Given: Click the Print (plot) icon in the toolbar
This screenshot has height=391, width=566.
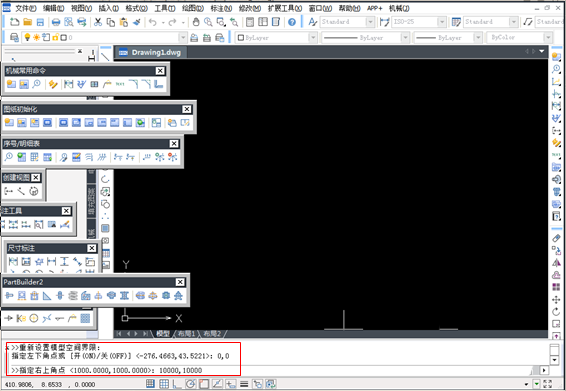Looking at the screenshot, I should point(56,22).
